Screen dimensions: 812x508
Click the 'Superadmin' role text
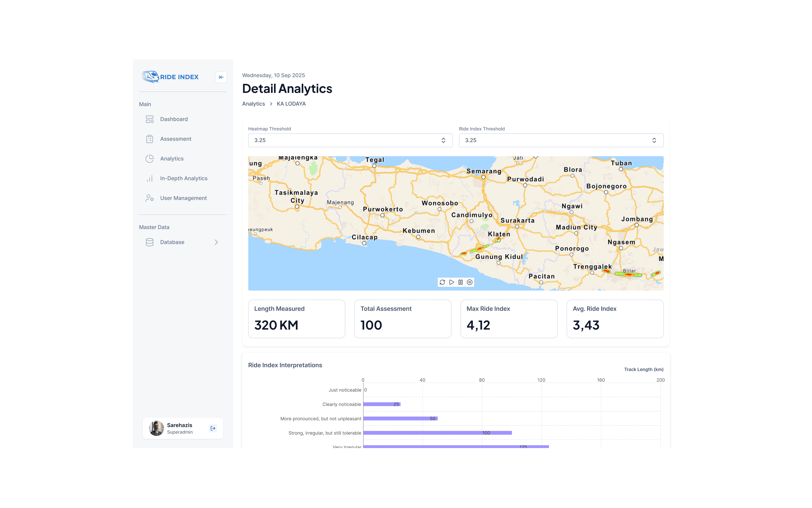pos(180,432)
